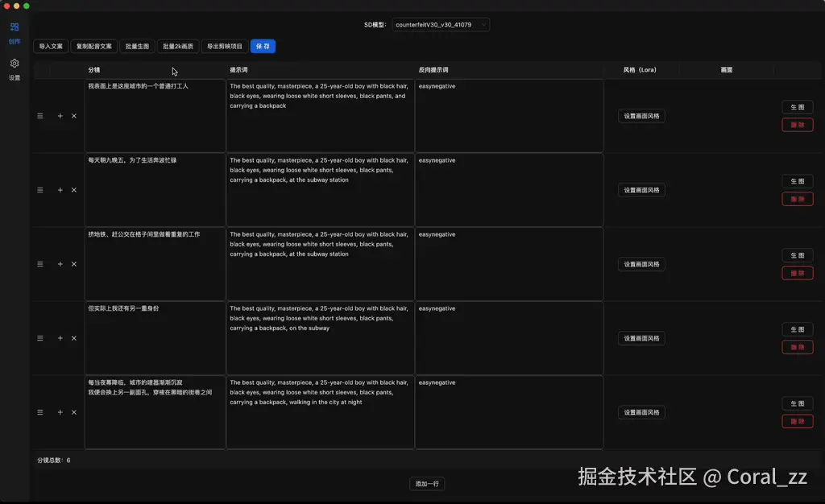This screenshot has width=825, height=504.
Task: Open 设置画面风格 for the 普通打工人 row
Action: [641, 116]
